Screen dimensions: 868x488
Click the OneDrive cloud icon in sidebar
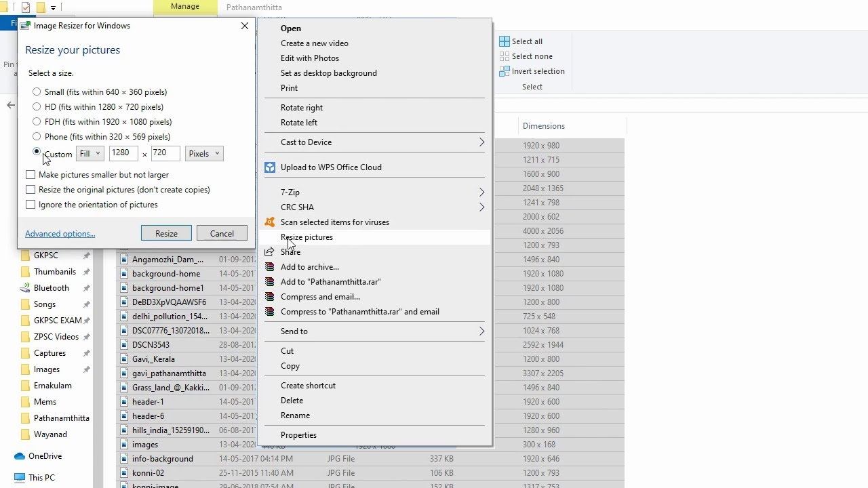coord(20,456)
